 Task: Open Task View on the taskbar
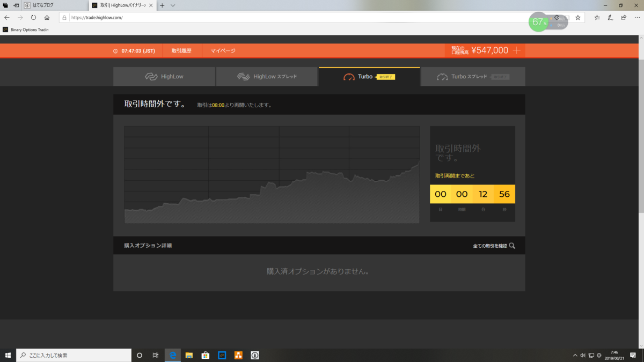coord(155,355)
